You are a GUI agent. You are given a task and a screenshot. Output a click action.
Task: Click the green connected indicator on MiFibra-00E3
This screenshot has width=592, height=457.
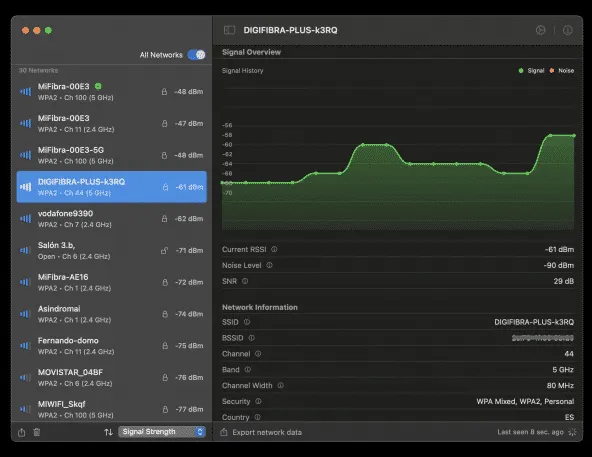pyautogui.click(x=98, y=86)
